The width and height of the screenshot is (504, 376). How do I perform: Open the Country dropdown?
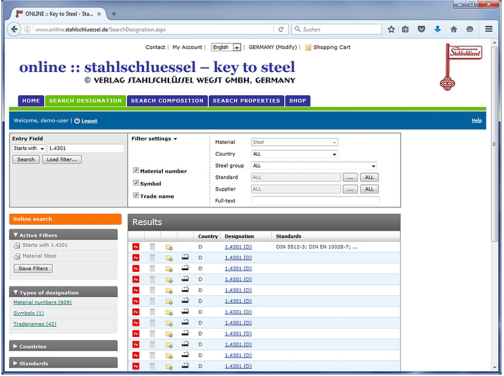294,154
